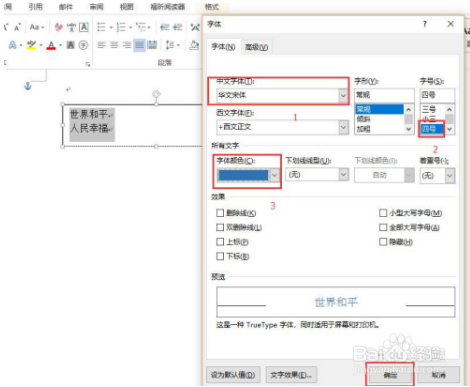The height and width of the screenshot is (387, 470).
Task: Click the character shading icon
Action: [71, 45]
